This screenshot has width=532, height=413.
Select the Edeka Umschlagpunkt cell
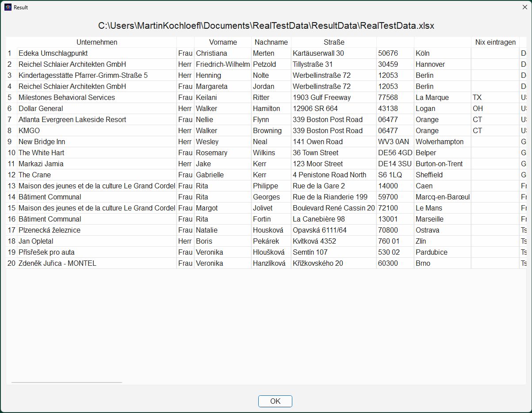[97, 53]
